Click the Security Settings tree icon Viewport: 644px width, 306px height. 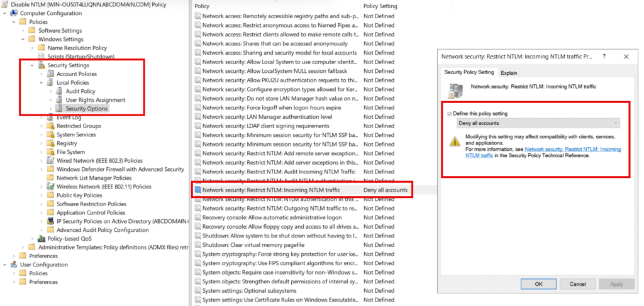[x=41, y=65]
